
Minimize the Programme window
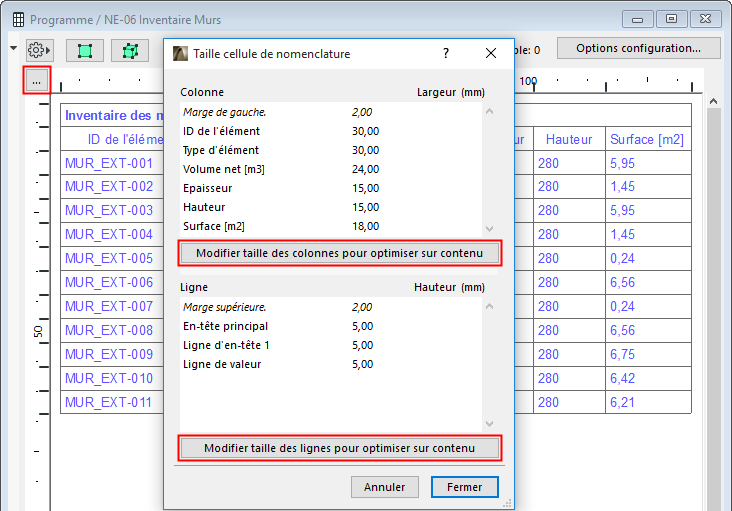point(637,19)
